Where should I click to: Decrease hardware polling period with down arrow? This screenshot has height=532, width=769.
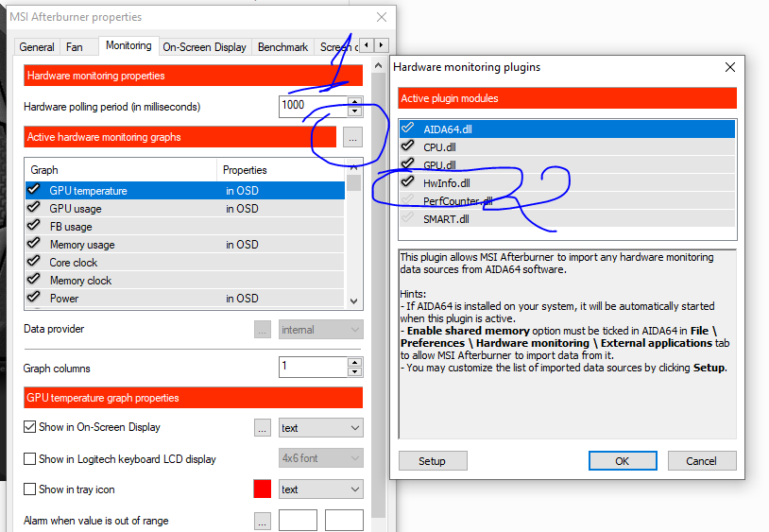click(x=354, y=112)
